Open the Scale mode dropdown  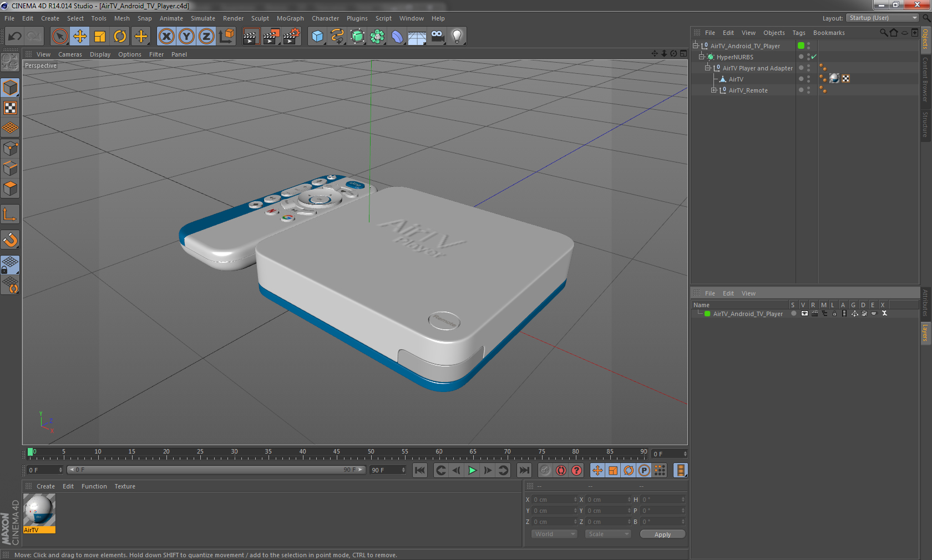point(608,534)
